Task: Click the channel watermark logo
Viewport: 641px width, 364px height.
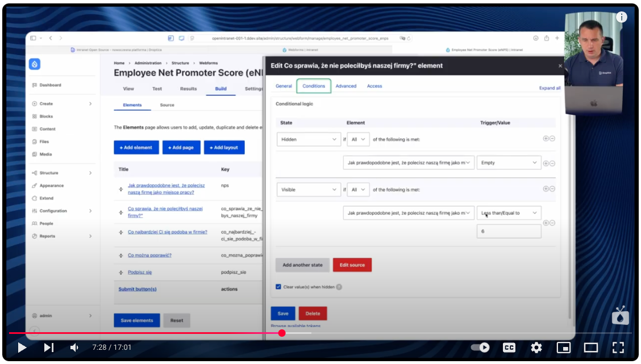Action: 620,315
